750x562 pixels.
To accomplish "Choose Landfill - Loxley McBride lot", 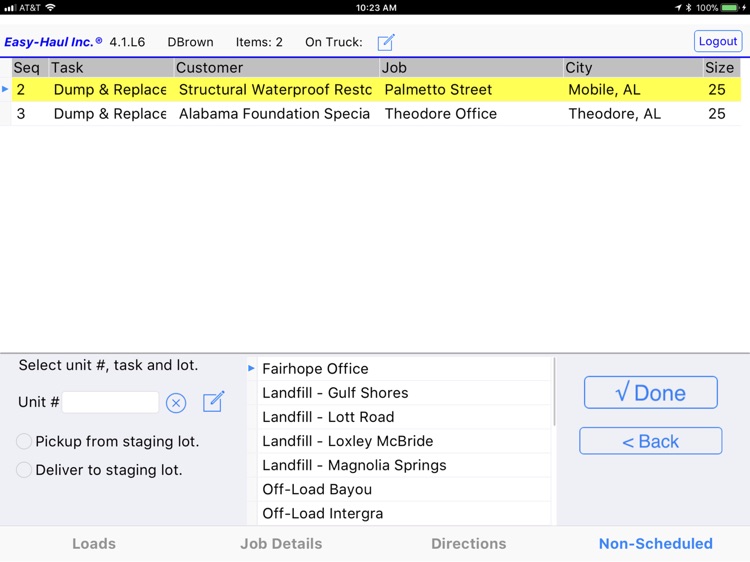I will coord(404,441).
